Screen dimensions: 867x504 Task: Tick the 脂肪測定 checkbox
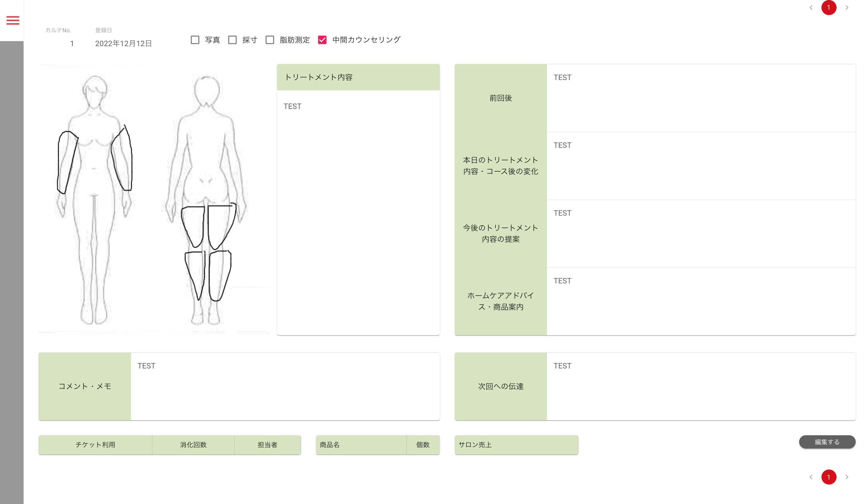270,40
